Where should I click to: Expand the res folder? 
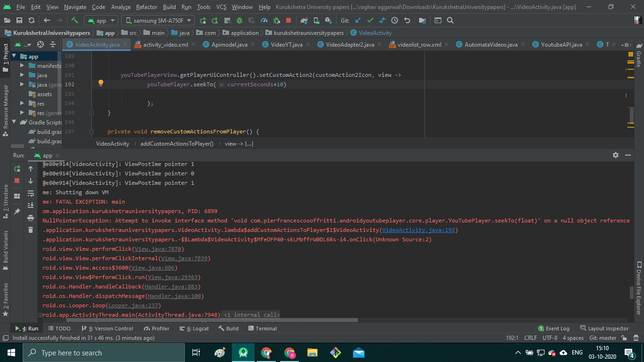(x=22, y=104)
